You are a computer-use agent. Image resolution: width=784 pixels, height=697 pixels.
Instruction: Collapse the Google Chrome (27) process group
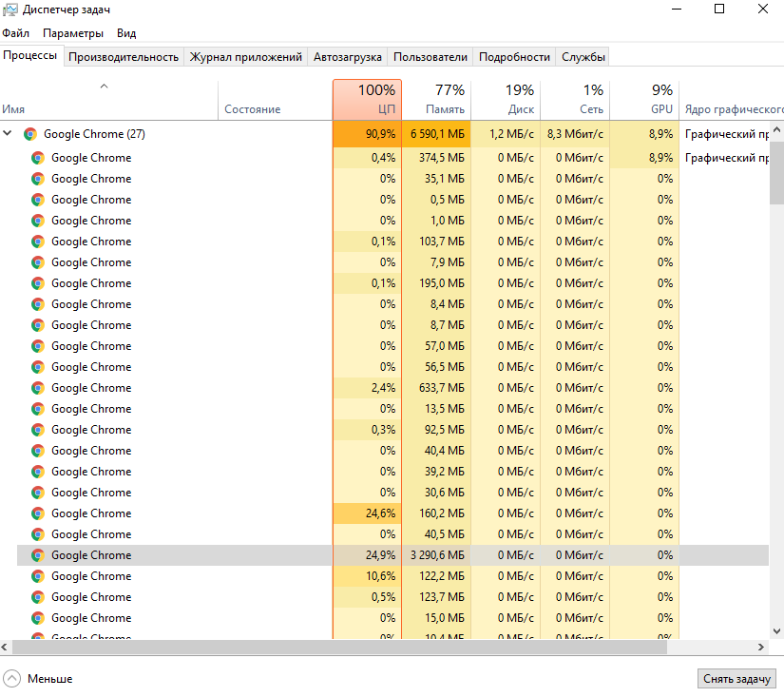pyautogui.click(x=8, y=133)
